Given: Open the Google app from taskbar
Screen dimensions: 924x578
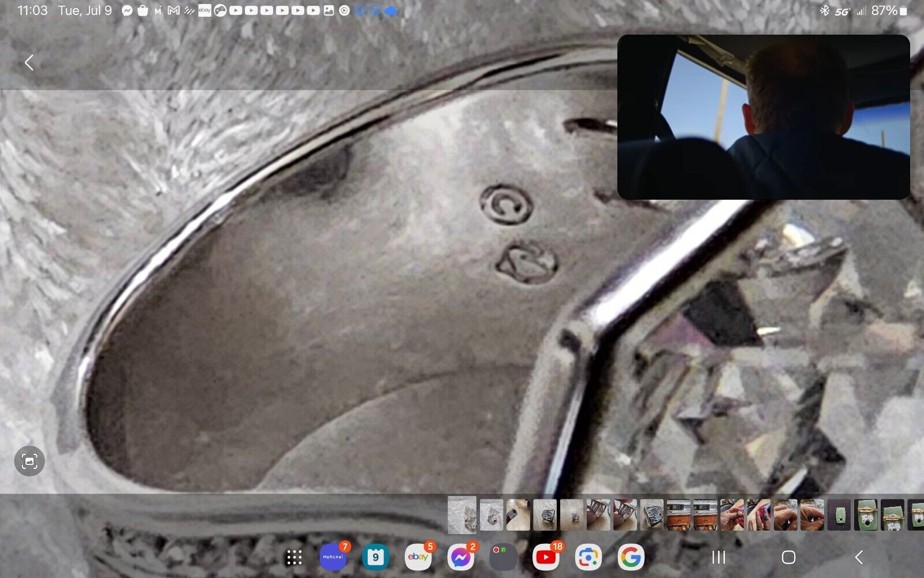Looking at the screenshot, I should [630, 557].
